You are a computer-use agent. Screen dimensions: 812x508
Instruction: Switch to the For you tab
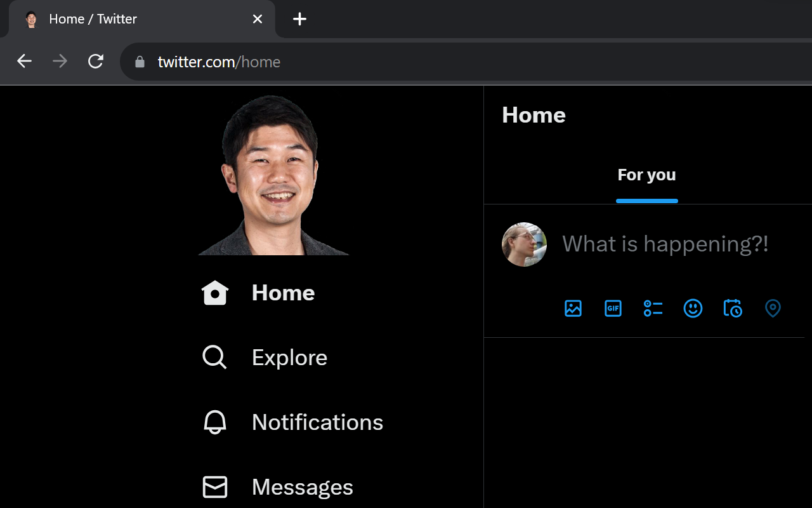(646, 175)
